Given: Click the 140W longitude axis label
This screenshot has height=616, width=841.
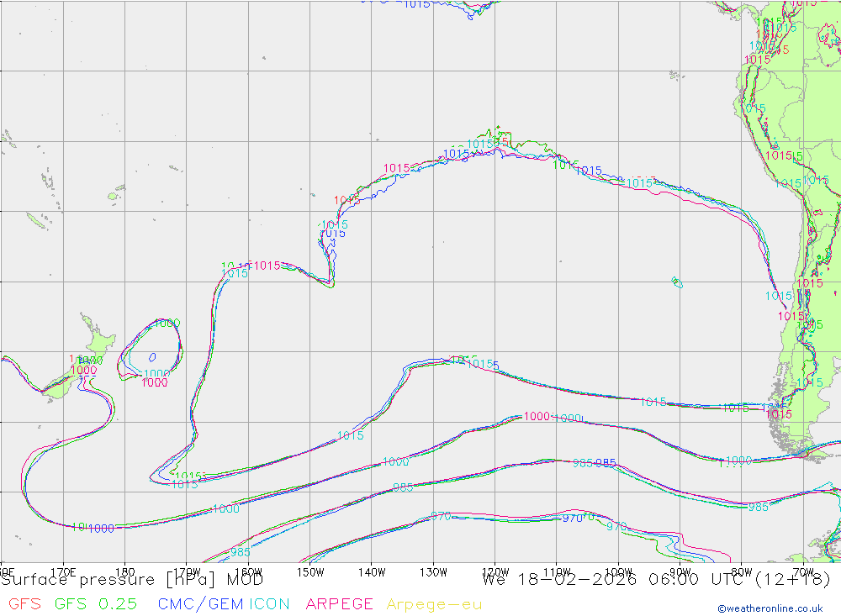Looking at the screenshot, I should [x=372, y=572].
